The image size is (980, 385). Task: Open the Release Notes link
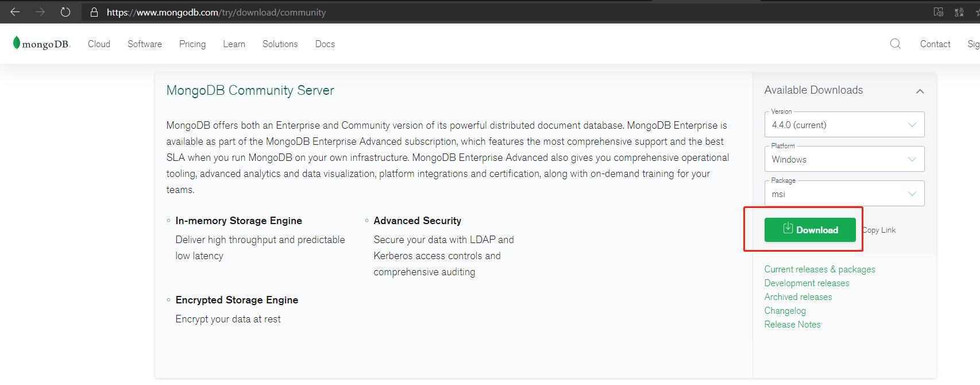coord(792,324)
